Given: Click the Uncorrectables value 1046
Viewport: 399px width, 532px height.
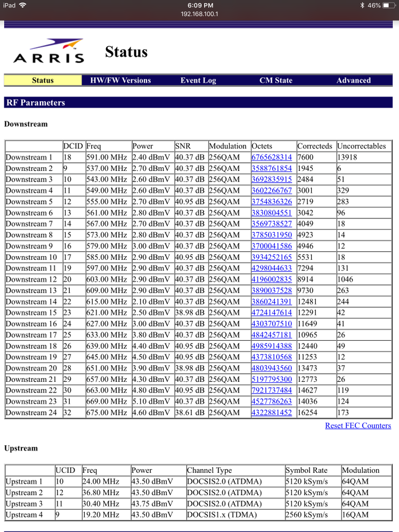Looking at the screenshot, I should click(x=345, y=280).
